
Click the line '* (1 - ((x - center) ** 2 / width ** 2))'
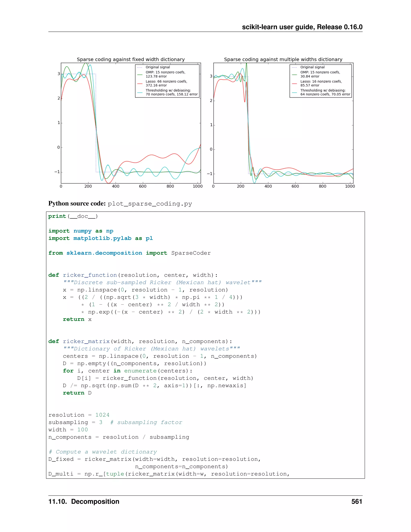click(x=153, y=305)
